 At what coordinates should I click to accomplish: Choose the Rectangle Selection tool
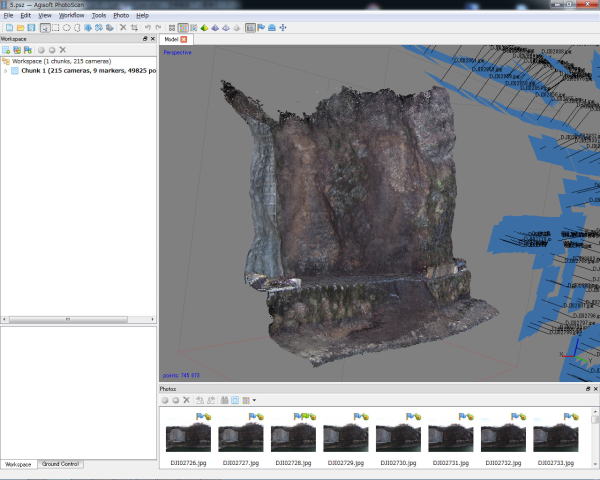pos(56,28)
